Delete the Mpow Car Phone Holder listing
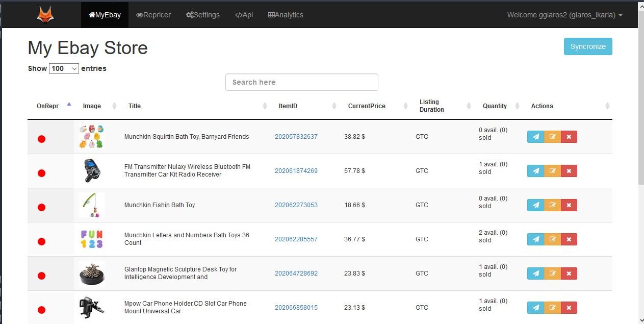 (x=569, y=308)
